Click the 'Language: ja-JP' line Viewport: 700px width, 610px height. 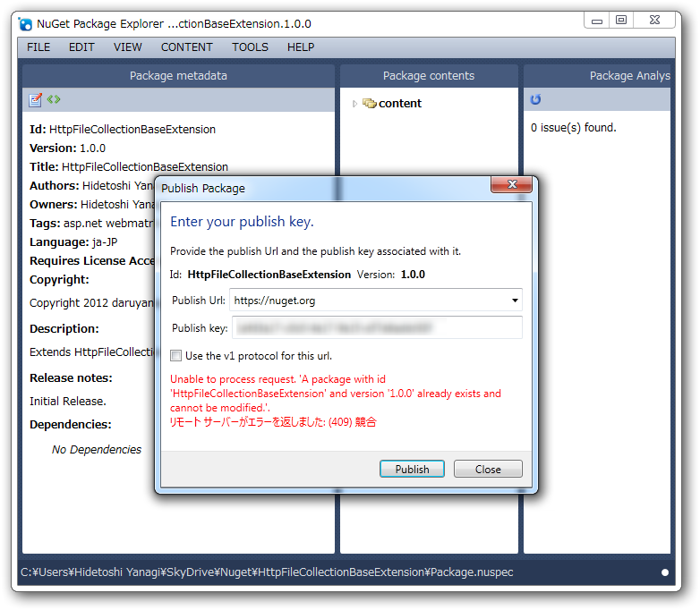(x=73, y=242)
